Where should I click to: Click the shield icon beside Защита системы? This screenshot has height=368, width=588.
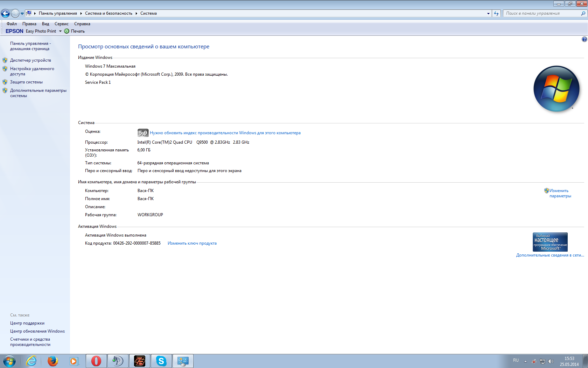coord(5,82)
